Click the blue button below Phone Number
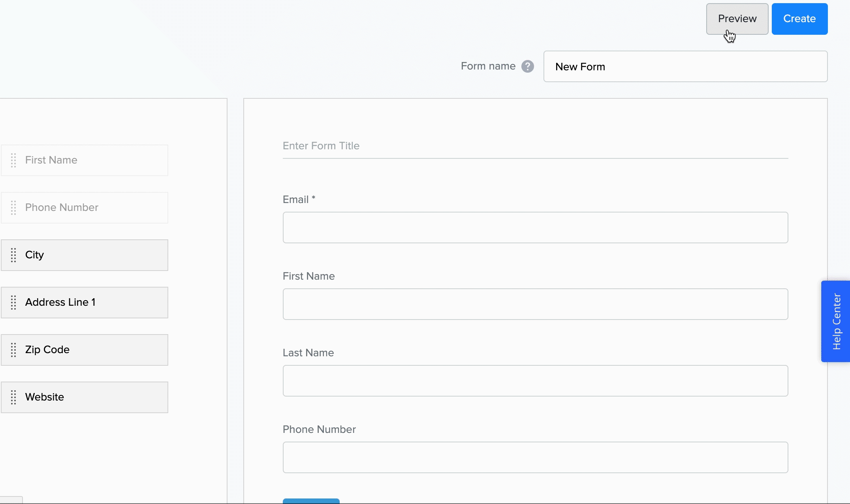The width and height of the screenshot is (850, 504). coord(311,501)
